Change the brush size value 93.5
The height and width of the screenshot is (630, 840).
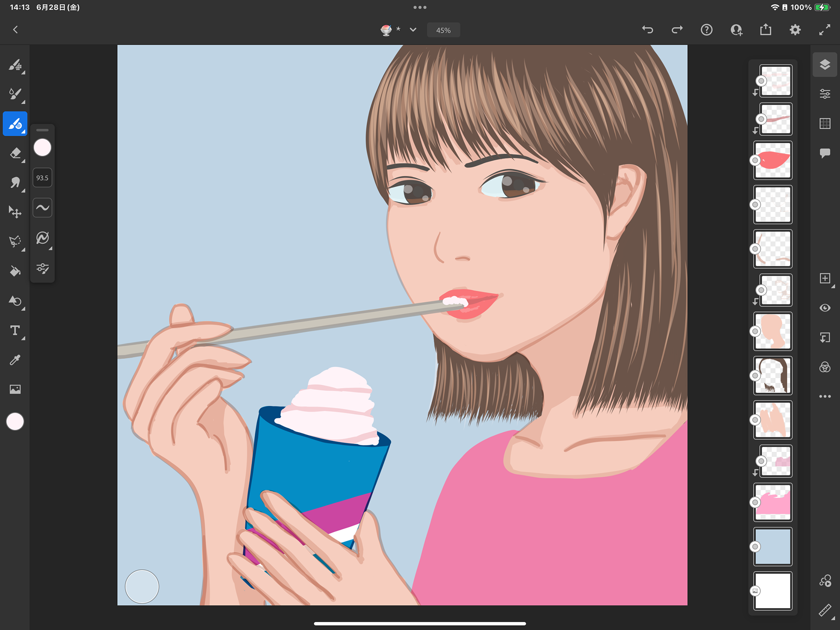(42, 178)
